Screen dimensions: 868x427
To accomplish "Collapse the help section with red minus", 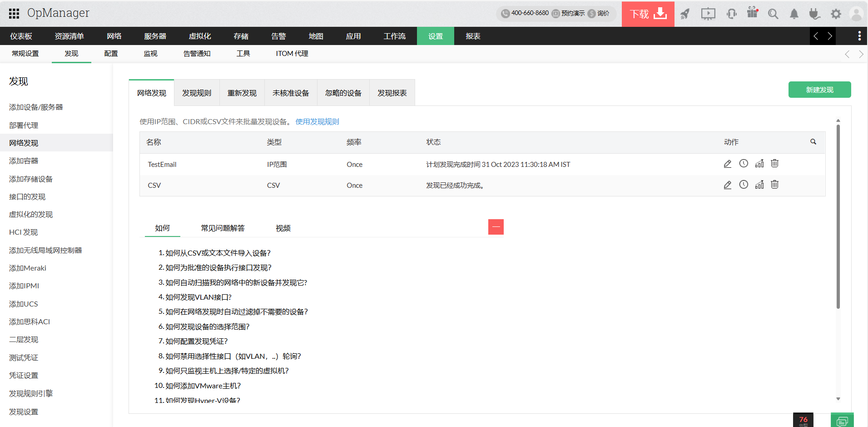I will (x=496, y=227).
